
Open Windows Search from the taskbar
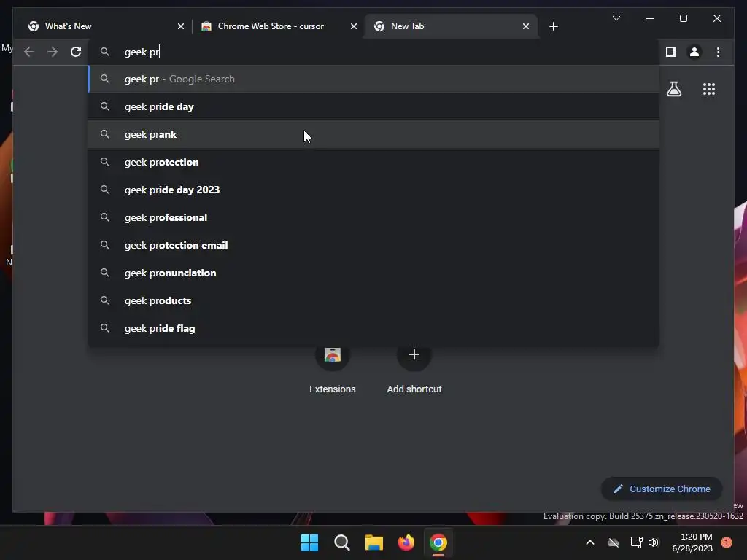[341, 542]
